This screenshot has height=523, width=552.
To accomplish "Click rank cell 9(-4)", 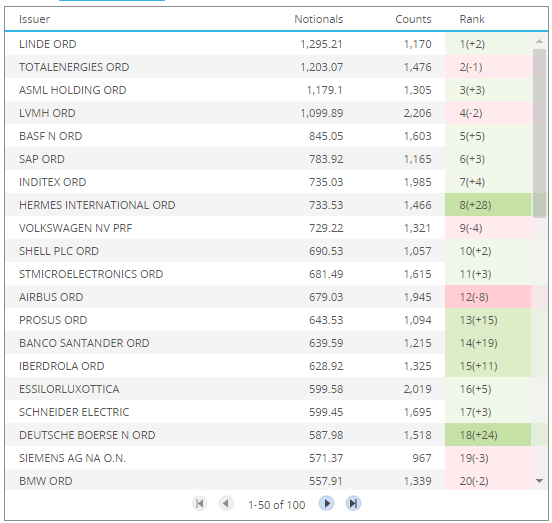I will point(488,228).
